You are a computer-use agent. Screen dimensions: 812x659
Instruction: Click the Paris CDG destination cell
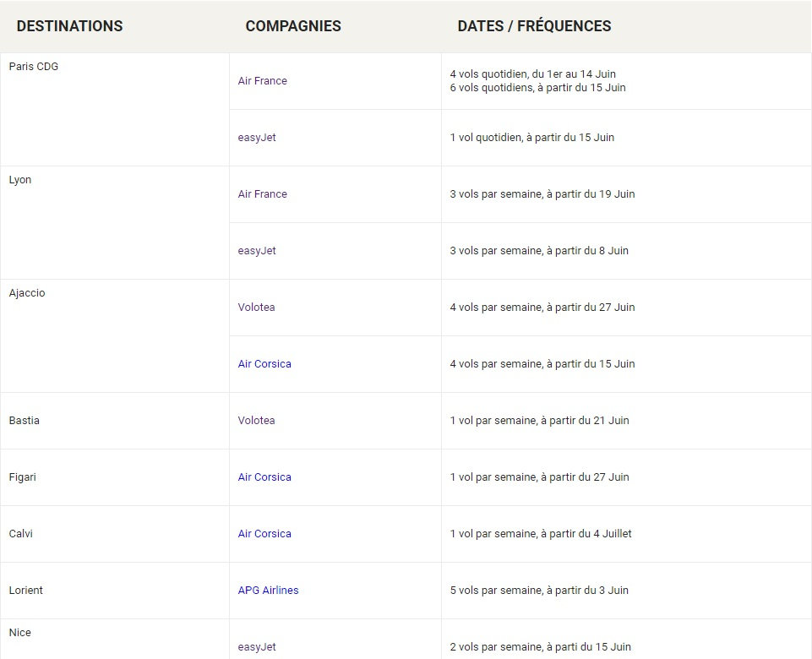34,67
